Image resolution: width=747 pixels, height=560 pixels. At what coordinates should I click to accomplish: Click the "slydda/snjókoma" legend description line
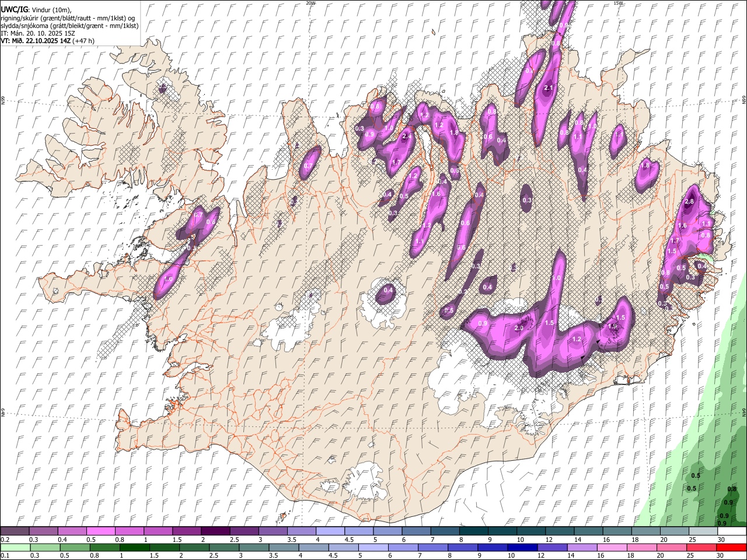69,26
